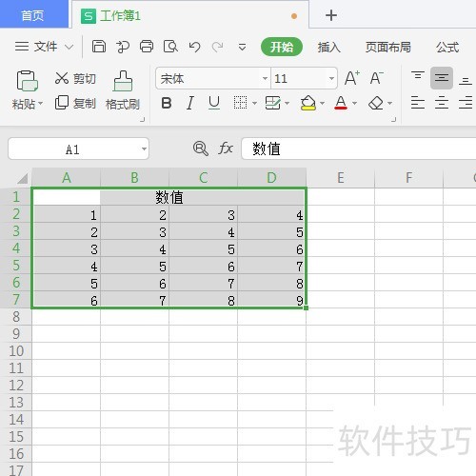Switch to the 首页 tab

[33, 14]
